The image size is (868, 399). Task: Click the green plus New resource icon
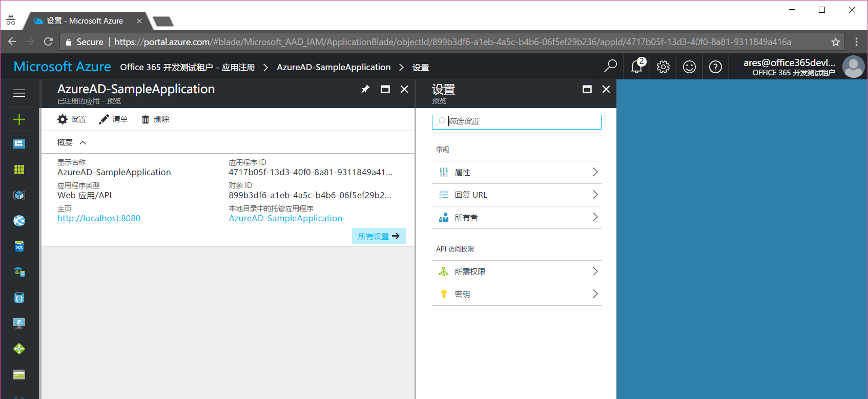[19, 119]
